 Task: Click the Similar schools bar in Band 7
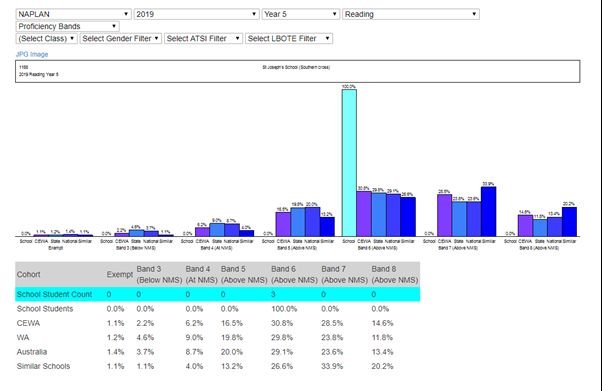pos(488,212)
